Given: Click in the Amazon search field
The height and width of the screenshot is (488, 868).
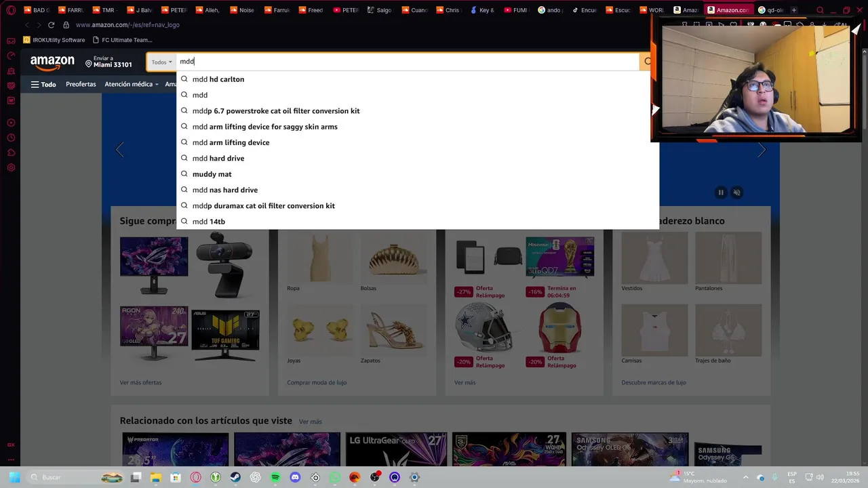Looking at the screenshot, I should point(407,62).
